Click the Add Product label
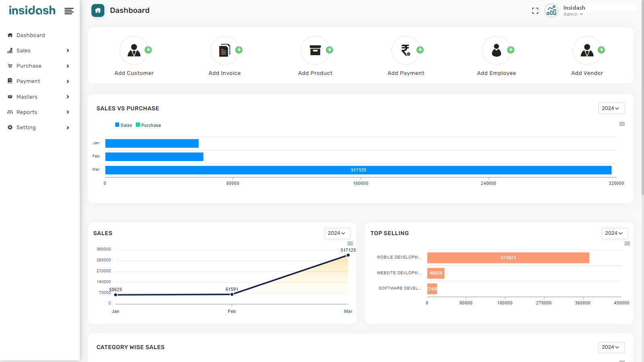The height and width of the screenshot is (362, 644). tap(315, 73)
